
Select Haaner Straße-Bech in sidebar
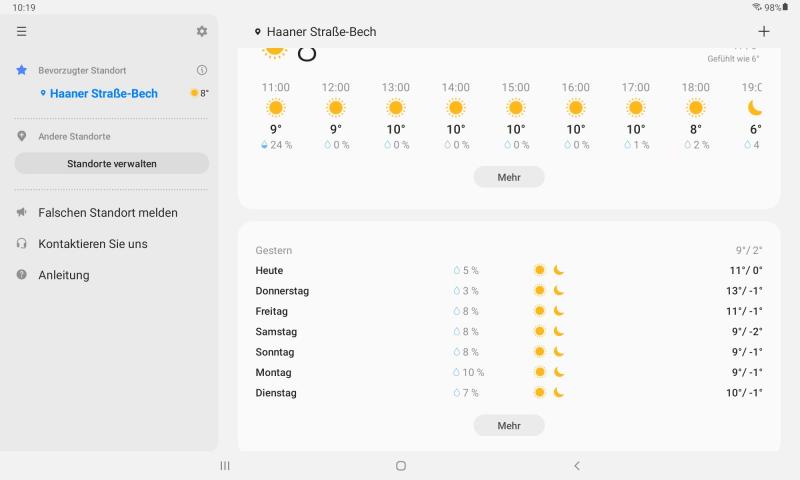click(103, 93)
